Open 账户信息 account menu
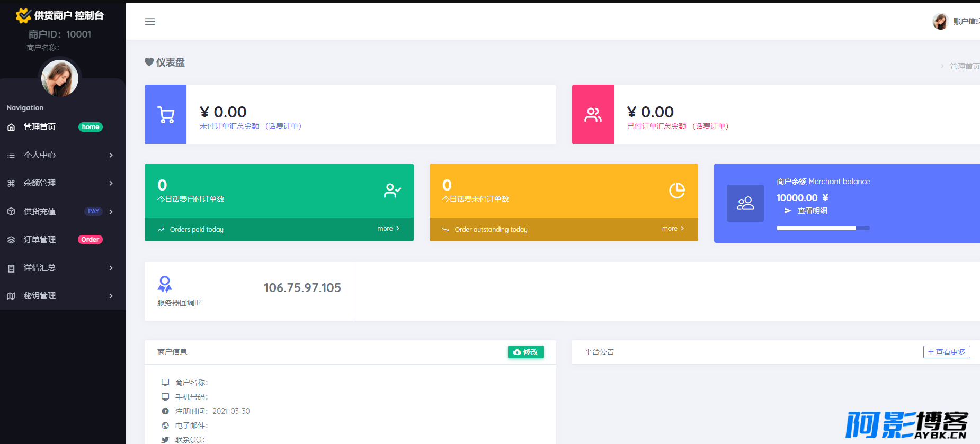The width and height of the screenshot is (980, 444). (966, 22)
